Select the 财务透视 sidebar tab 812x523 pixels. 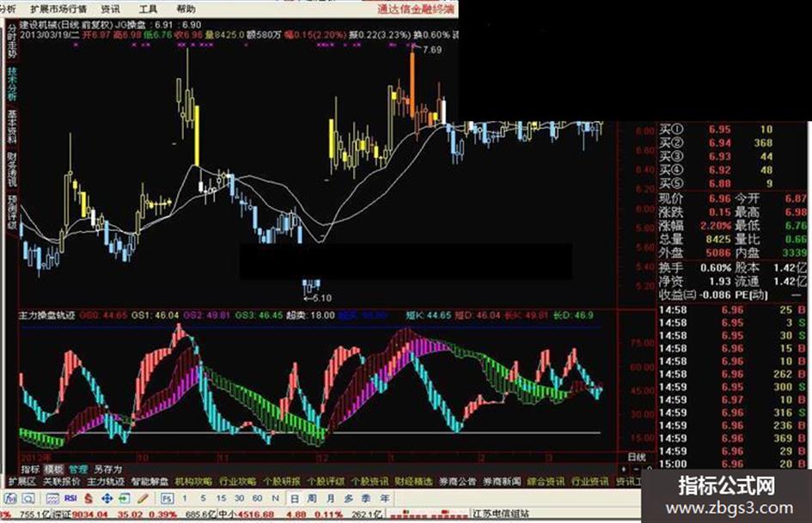11,169
